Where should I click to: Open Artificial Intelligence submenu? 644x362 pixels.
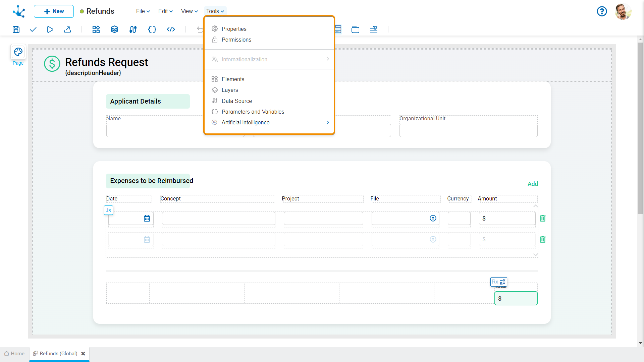(270, 122)
